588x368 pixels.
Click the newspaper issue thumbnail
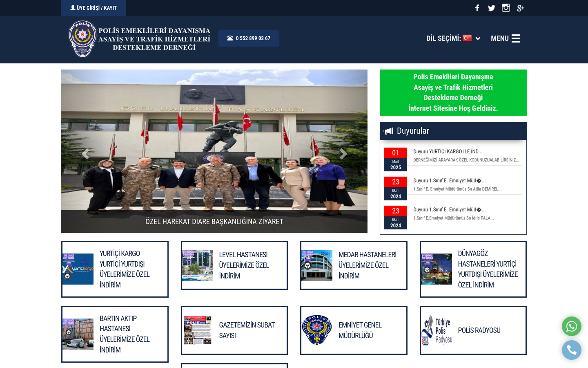coord(198,330)
